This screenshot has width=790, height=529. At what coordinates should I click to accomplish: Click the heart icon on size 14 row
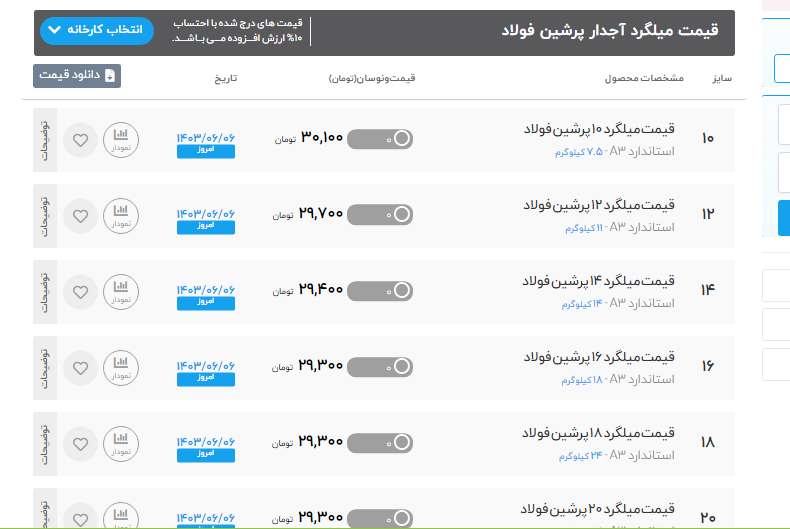point(80,291)
